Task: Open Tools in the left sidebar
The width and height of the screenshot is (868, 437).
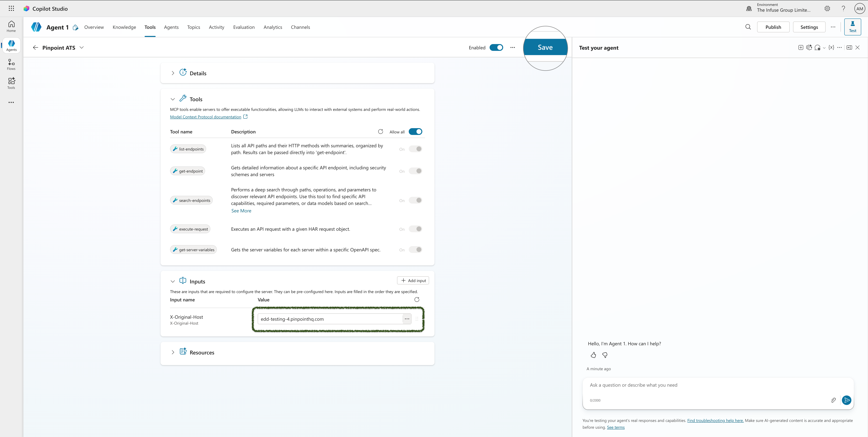Action: [x=11, y=84]
